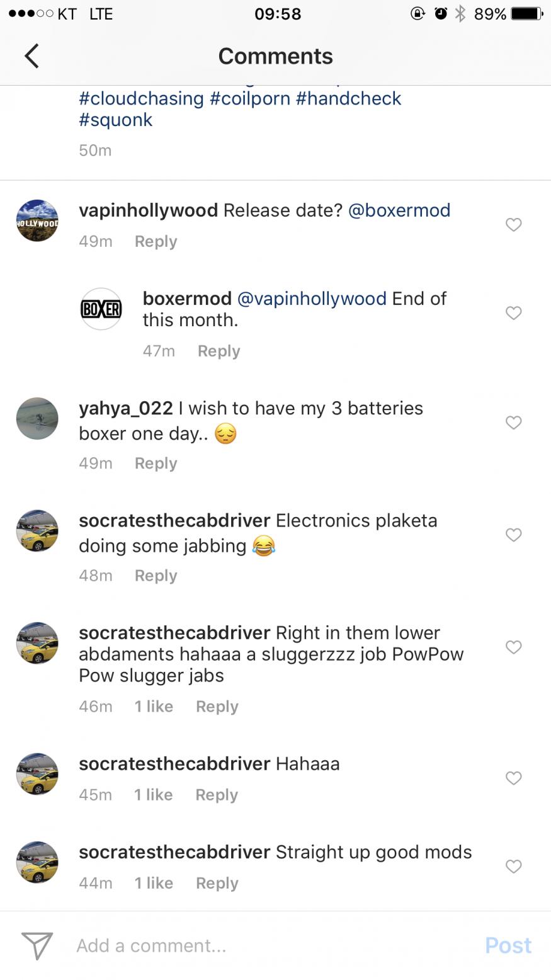
Task: Open boxermod profile picture
Action: coord(101,309)
